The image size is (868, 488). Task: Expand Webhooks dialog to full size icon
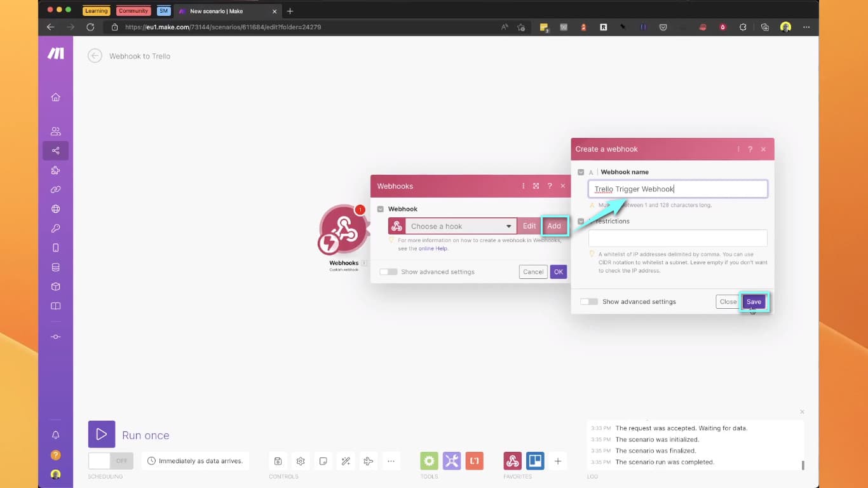click(x=536, y=186)
